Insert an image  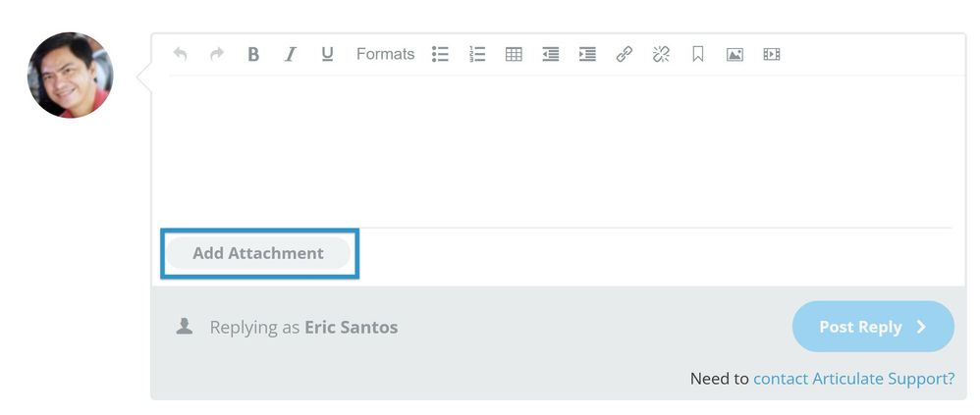pos(735,55)
